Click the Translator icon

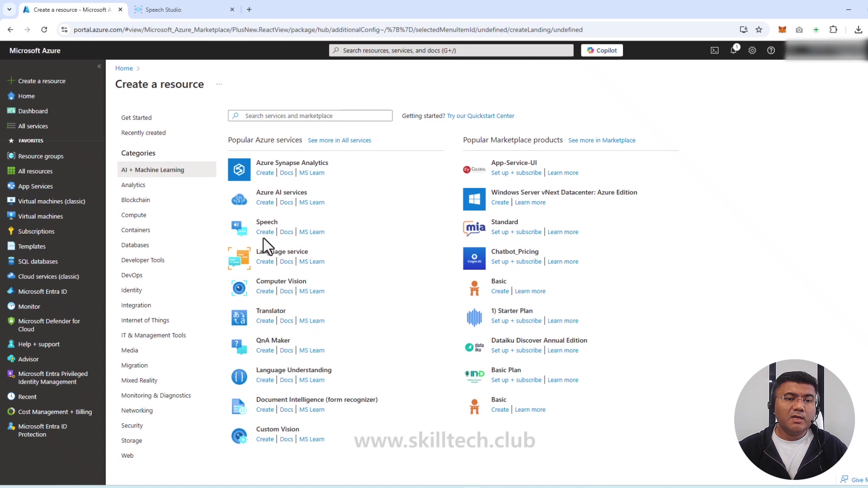tap(239, 317)
